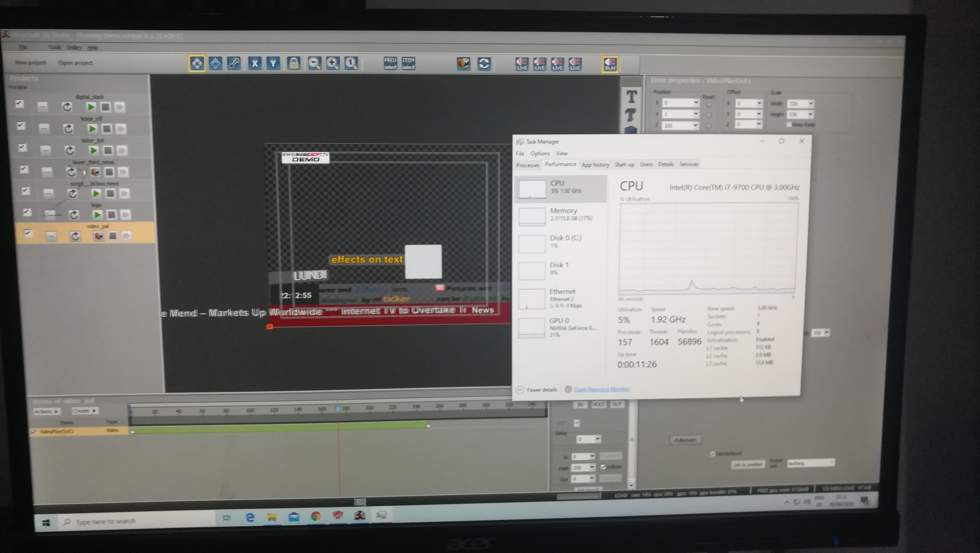
Task: Stop the ticker_rtf project
Action: 107,129
